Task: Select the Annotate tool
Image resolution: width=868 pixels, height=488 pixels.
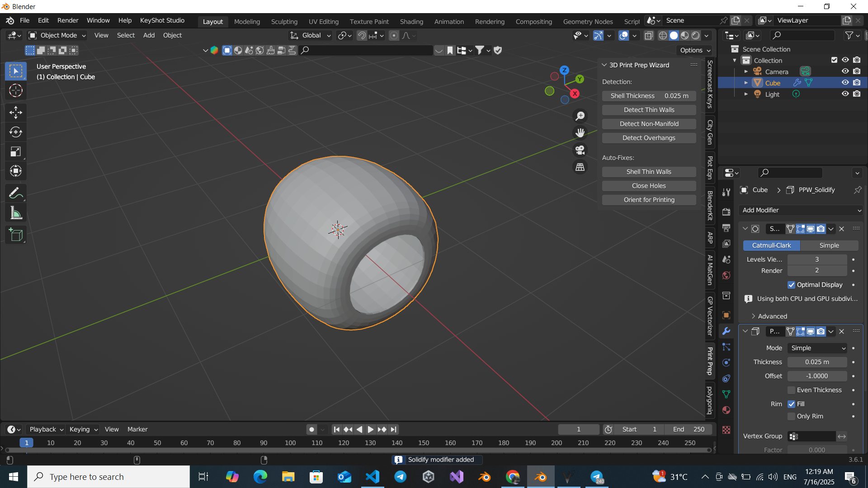Action: pos(16,193)
